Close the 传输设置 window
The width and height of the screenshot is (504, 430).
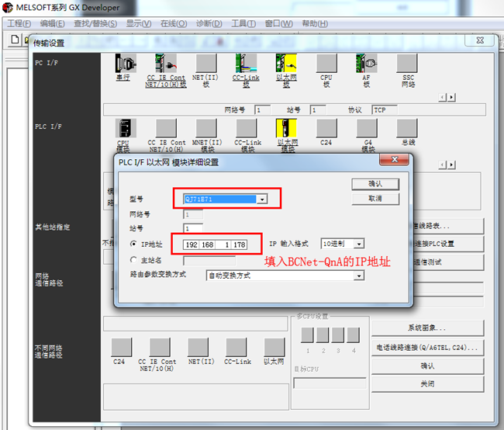coord(480,40)
